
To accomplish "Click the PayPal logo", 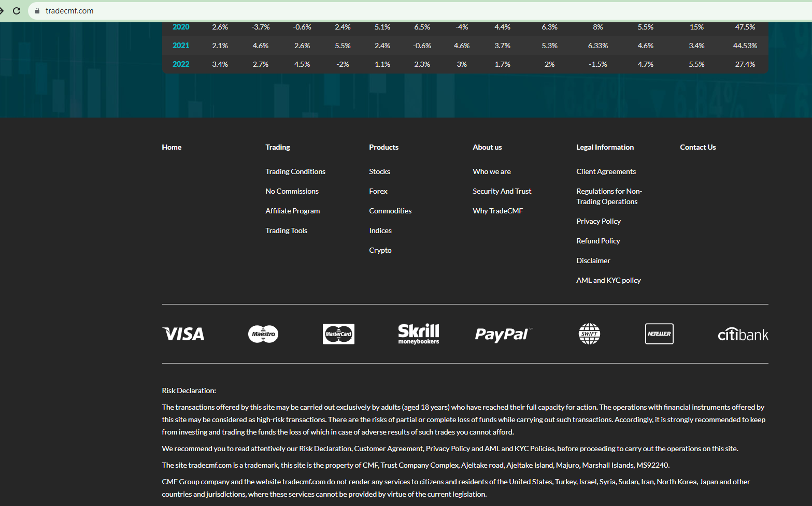I will pos(504,334).
